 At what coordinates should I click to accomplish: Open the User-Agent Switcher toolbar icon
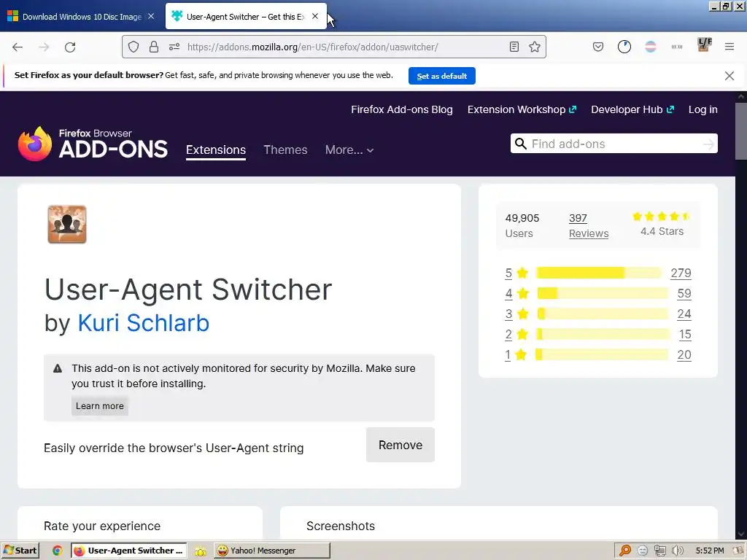(704, 44)
